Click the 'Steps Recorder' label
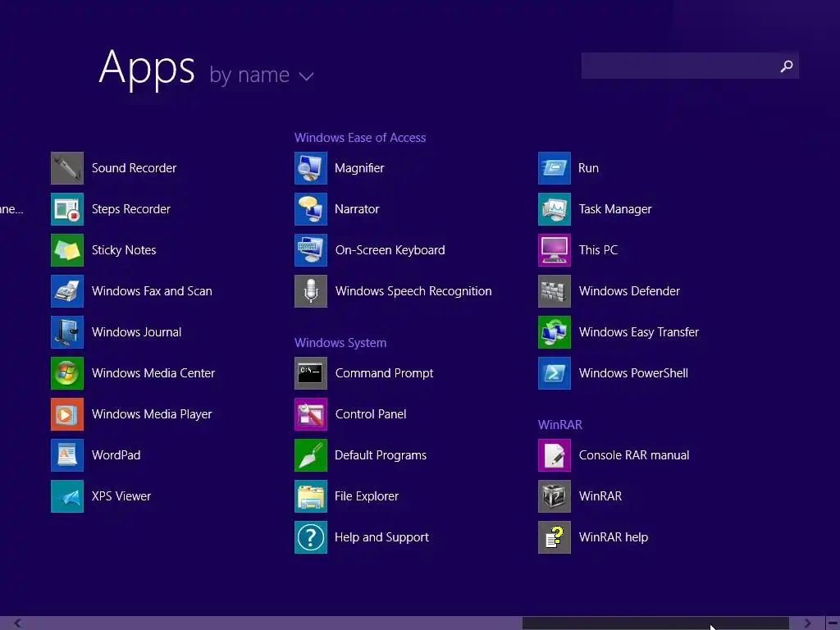840x630 pixels. click(130, 209)
